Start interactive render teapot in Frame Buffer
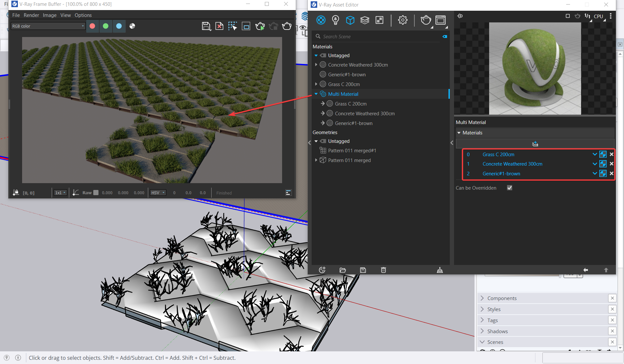624x364 pixels. tap(260, 26)
